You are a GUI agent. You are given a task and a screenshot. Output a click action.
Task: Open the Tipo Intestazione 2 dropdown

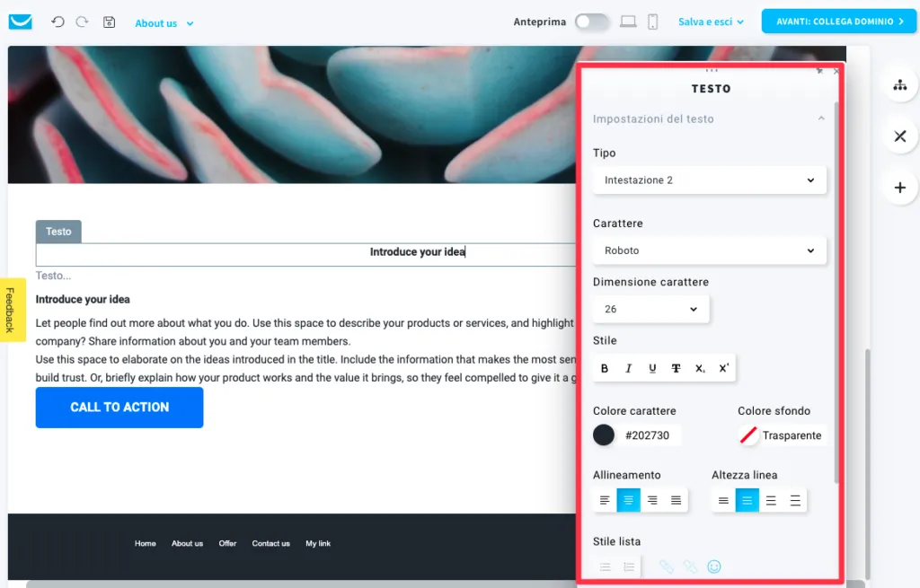710,180
